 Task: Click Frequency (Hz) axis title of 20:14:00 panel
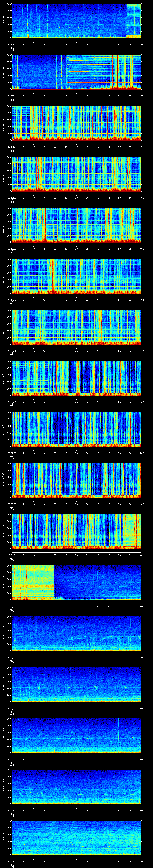(x=3, y=21)
